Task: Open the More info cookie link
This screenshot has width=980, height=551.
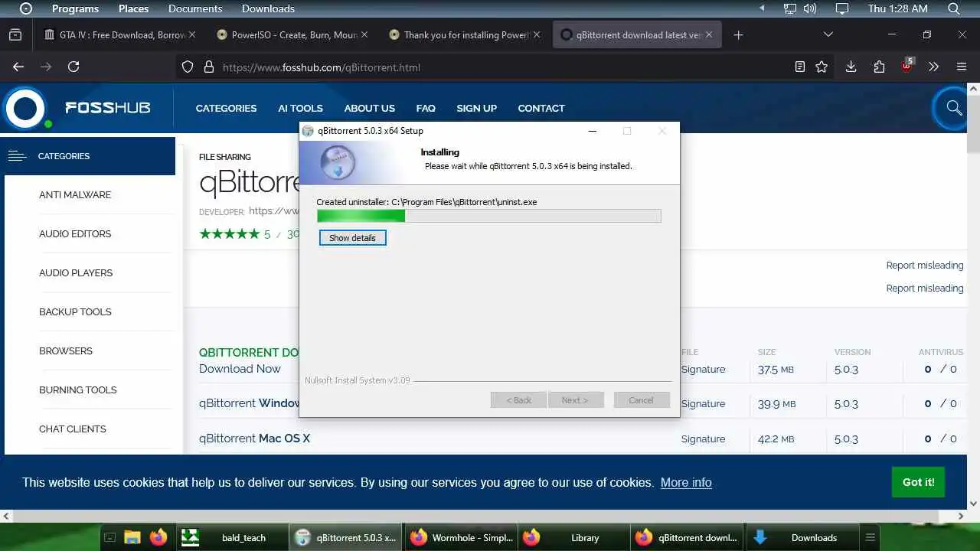Action: pyautogui.click(x=686, y=482)
